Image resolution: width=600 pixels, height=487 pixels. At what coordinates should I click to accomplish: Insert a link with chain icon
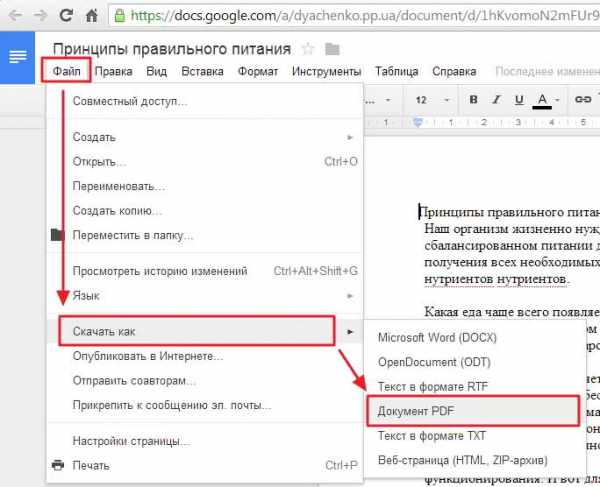pyautogui.click(x=583, y=100)
